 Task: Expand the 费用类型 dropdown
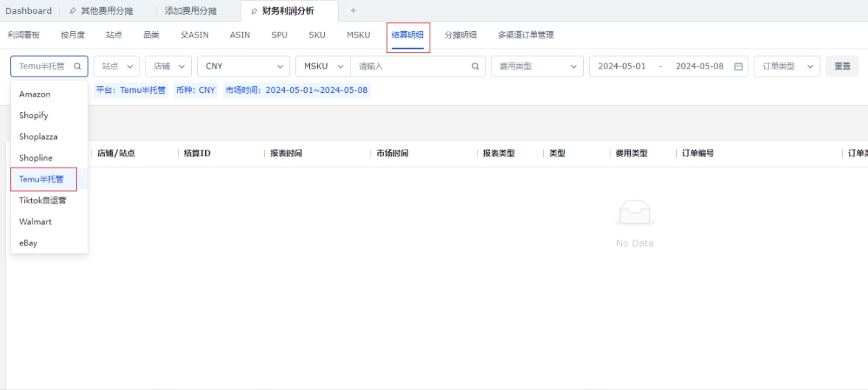537,66
